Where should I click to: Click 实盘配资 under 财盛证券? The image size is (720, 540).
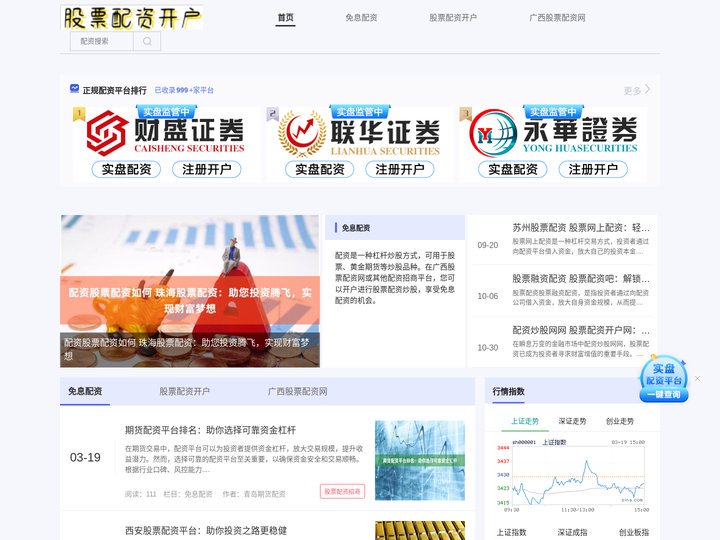click(126, 169)
